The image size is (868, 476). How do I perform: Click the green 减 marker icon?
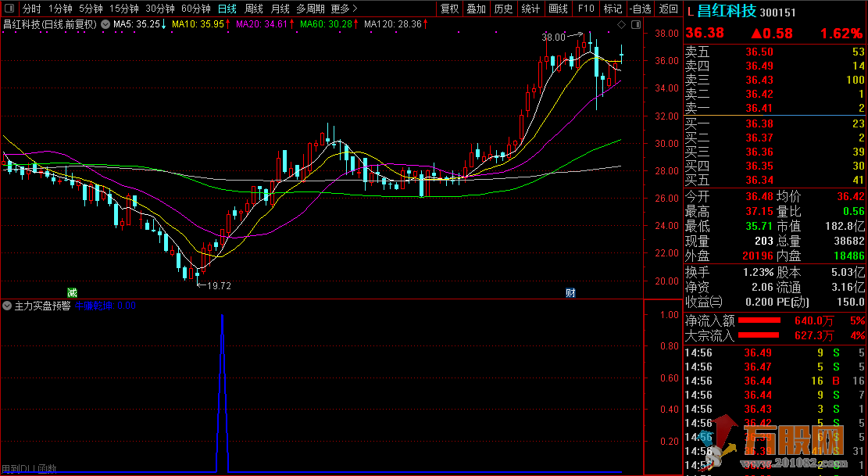click(72, 293)
